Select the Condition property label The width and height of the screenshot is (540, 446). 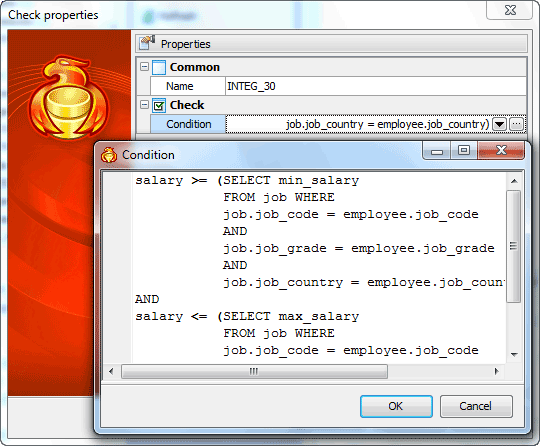[x=188, y=124]
